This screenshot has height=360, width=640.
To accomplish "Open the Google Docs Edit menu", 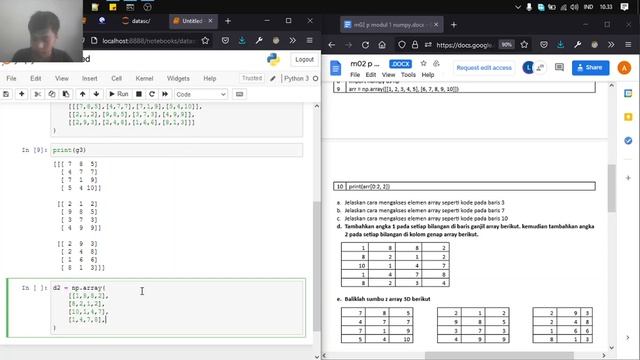I will (371, 75).
